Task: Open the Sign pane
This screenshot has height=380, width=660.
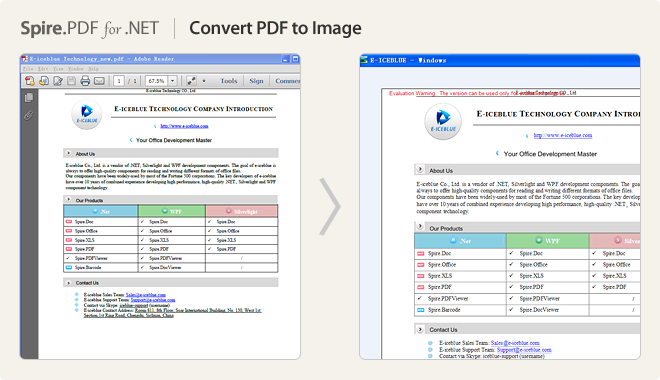Action: tap(256, 81)
